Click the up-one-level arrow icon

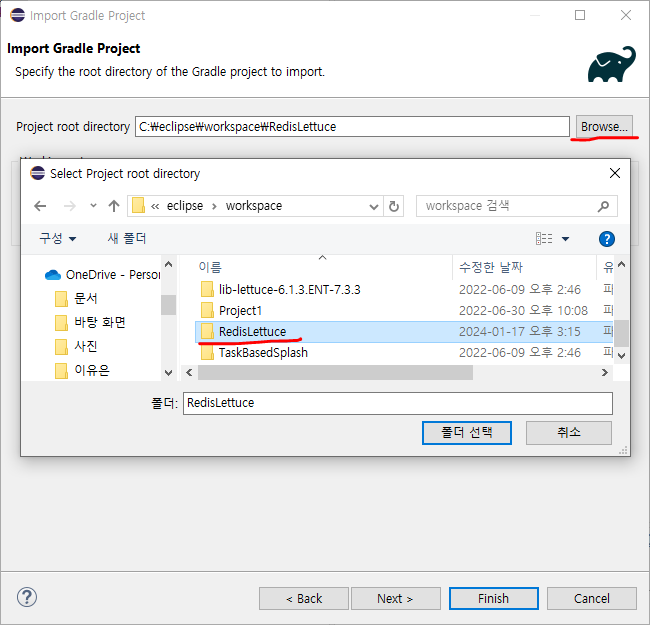[114, 206]
